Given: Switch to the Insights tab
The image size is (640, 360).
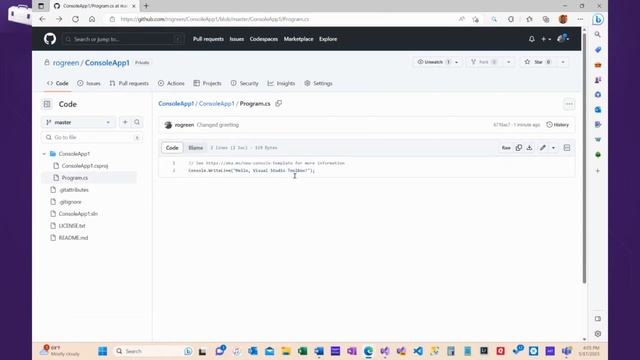Looking at the screenshot, I should point(281,83).
